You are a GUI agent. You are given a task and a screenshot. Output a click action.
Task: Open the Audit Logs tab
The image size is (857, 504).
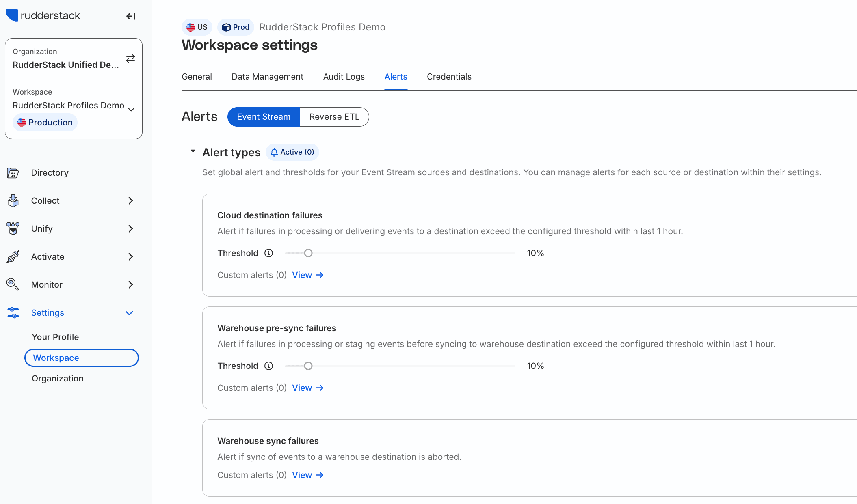pyautogui.click(x=344, y=77)
